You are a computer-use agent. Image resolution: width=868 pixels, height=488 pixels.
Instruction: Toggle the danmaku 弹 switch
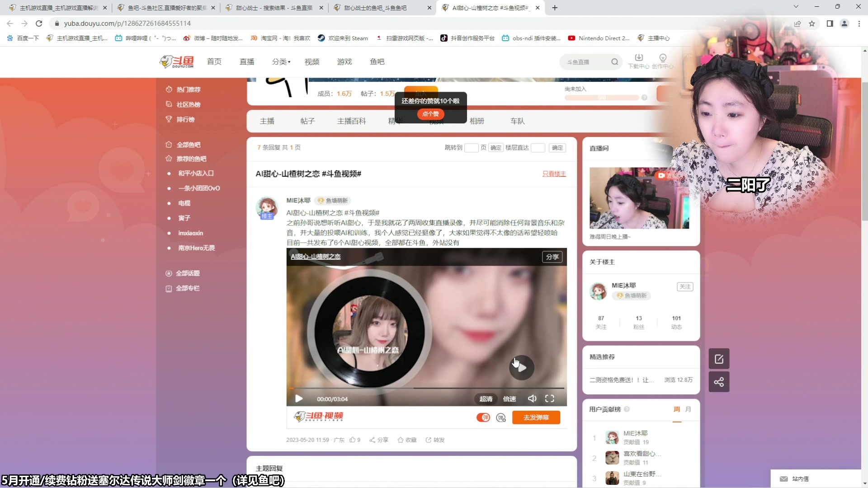(483, 418)
